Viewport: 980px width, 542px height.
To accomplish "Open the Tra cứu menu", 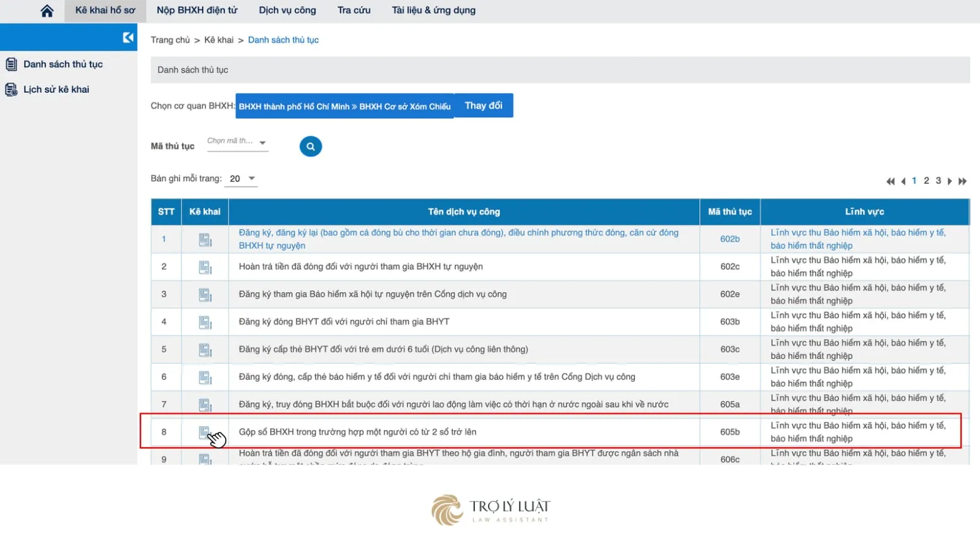I will (354, 11).
